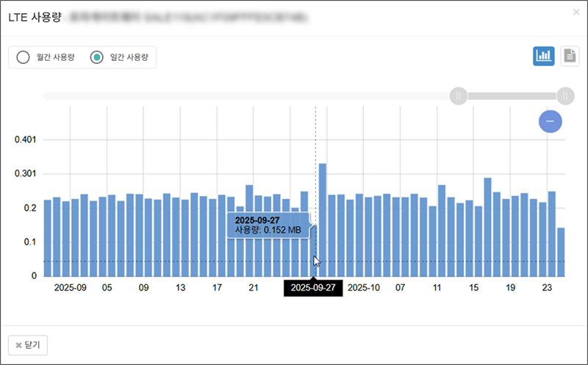Open the document list view icon

point(570,56)
